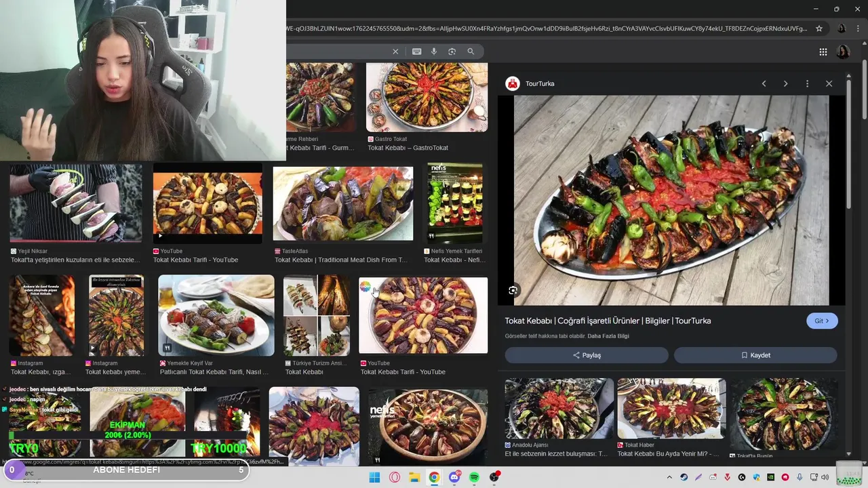
Task: Click the TourTurka site logo icon
Action: coord(513,83)
